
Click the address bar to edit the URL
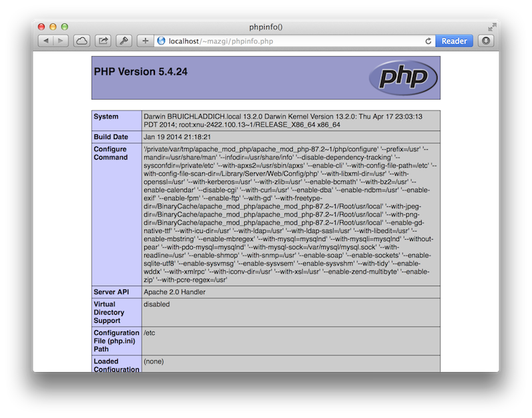(x=266, y=40)
